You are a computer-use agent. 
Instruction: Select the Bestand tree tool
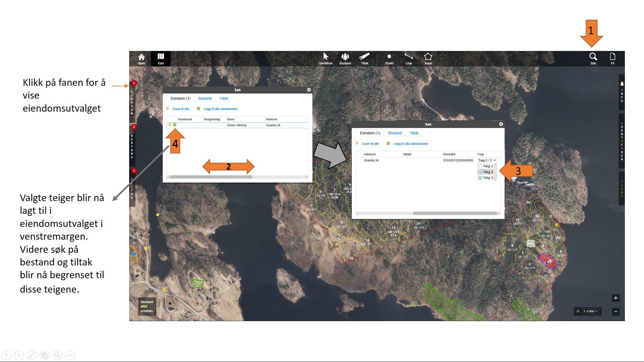(x=345, y=58)
